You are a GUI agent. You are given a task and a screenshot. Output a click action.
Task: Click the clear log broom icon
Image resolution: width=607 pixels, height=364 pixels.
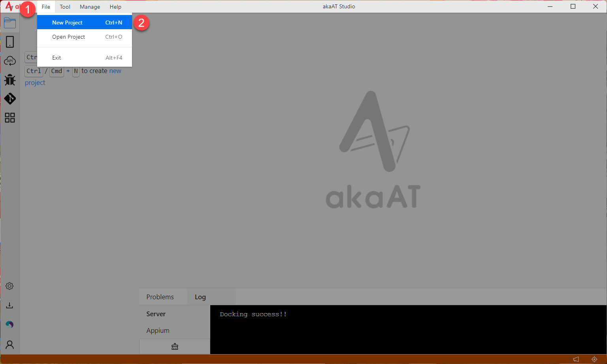(175, 347)
